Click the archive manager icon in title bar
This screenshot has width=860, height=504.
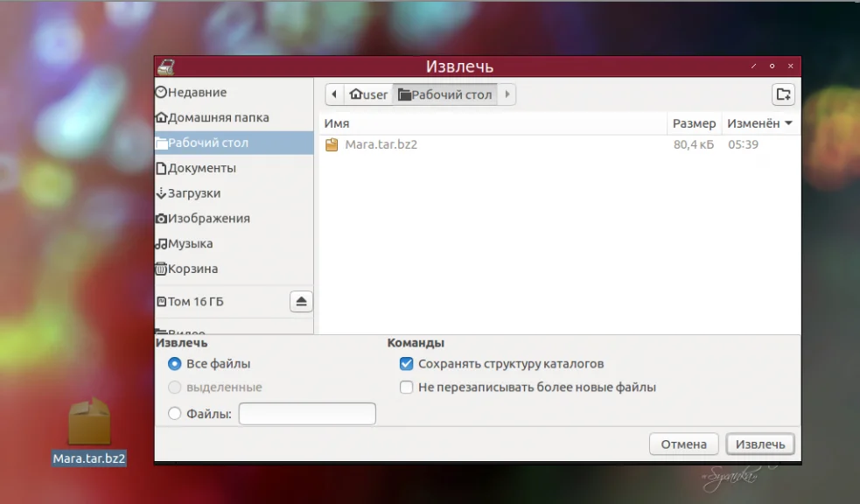point(166,66)
